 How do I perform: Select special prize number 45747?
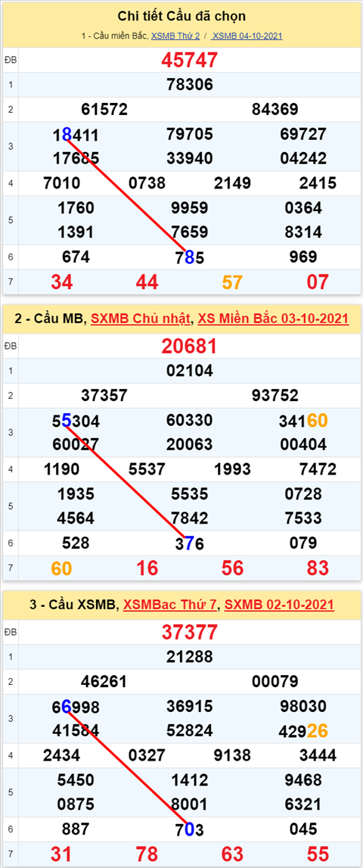pyautogui.click(x=189, y=60)
